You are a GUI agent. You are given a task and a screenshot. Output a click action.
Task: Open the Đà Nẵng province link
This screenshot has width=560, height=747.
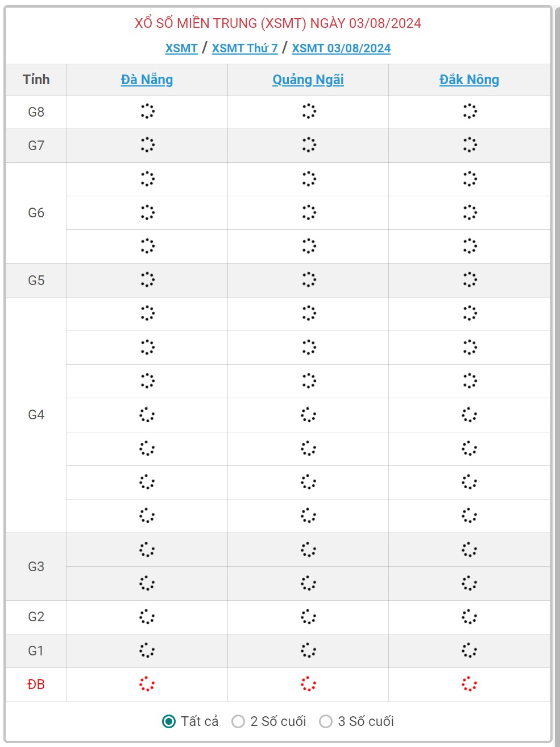(147, 80)
